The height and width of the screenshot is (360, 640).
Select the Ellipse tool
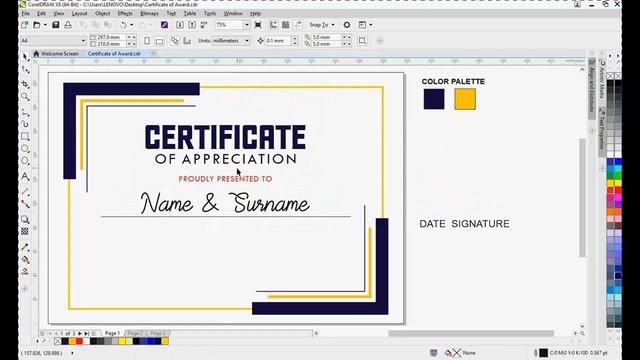click(x=25, y=149)
